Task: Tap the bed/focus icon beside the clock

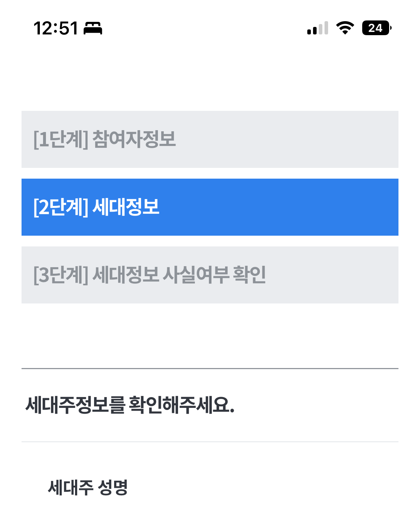Action: coord(93,29)
